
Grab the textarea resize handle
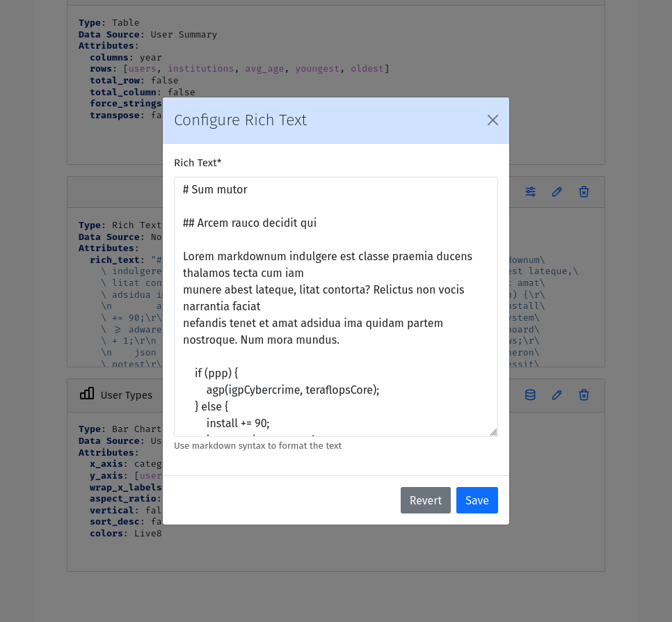493,432
